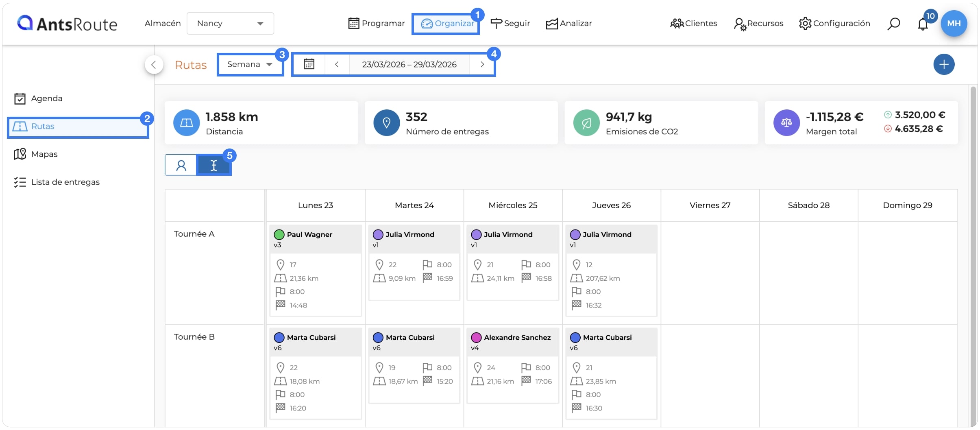
Task: Switch to the route view toggle
Action: click(x=213, y=165)
